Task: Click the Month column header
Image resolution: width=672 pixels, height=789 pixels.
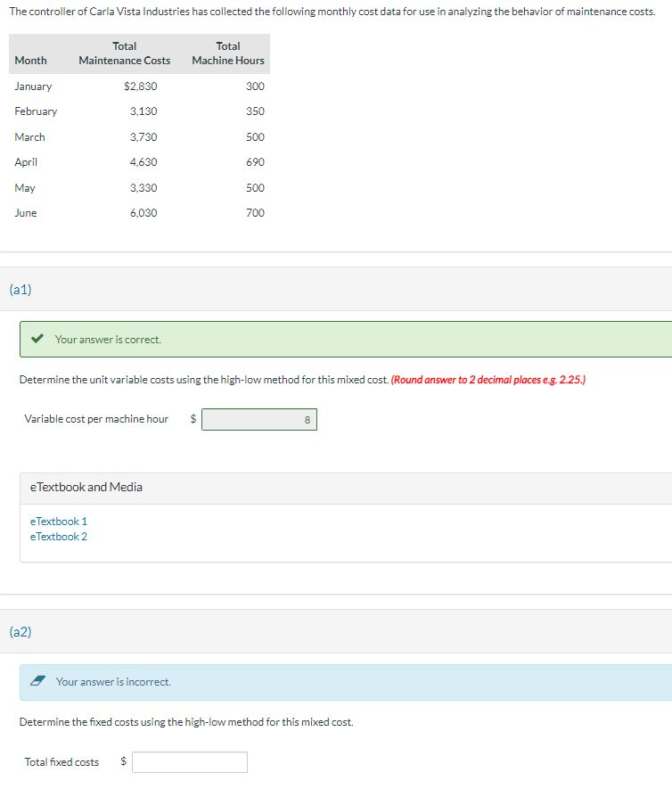Action: 30,61
